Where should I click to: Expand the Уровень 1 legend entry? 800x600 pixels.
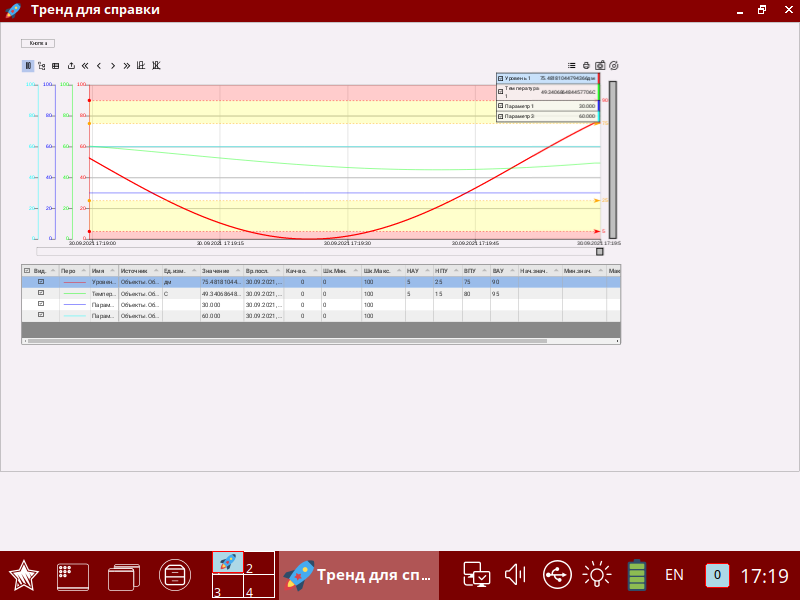click(500, 76)
